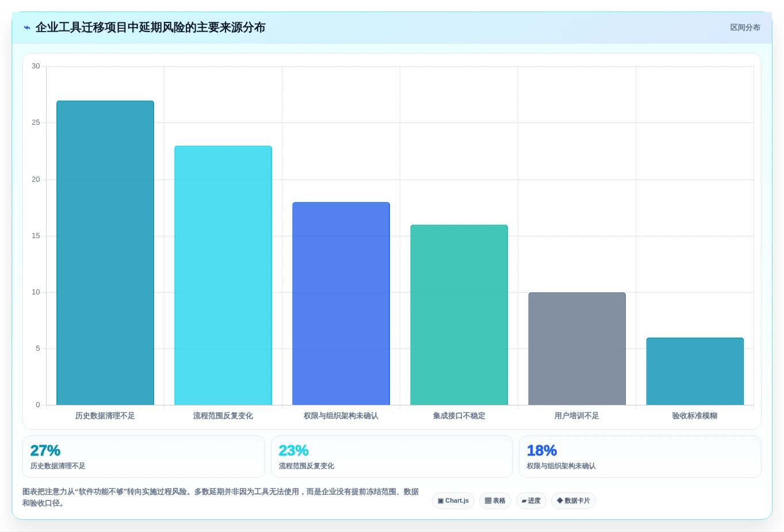
Task: Select the 数据卡片 tag chip
Action: click(x=573, y=500)
